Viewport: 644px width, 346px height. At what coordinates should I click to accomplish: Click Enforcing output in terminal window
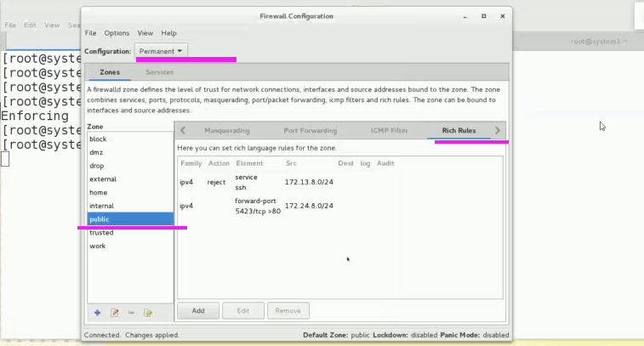coord(35,116)
